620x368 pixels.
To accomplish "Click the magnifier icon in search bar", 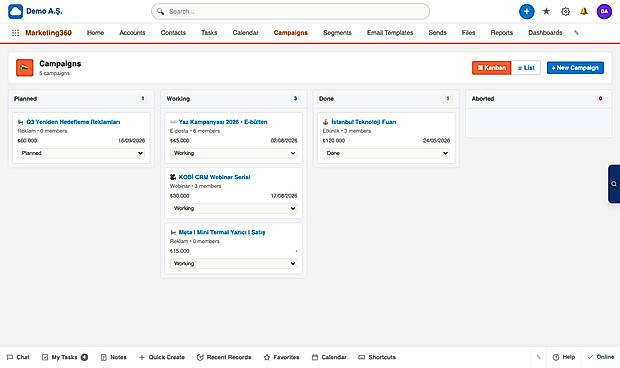I will tap(160, 11).
